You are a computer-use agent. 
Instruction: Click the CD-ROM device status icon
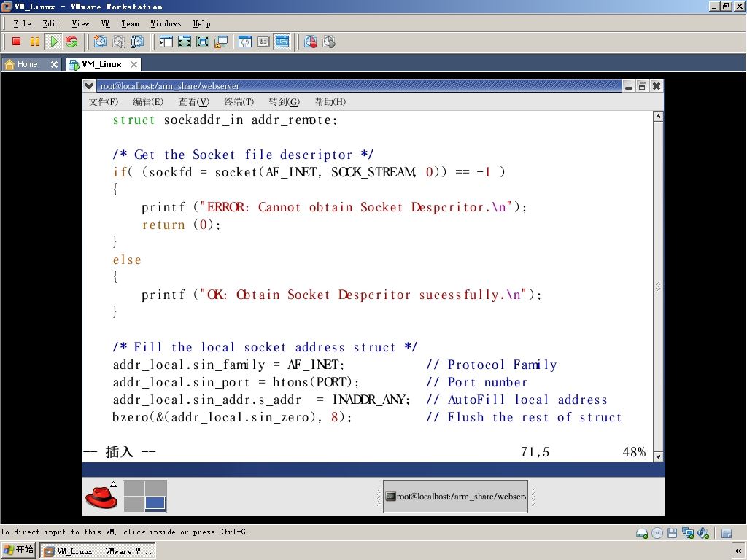pyautogui.click(x=657, y=533)
